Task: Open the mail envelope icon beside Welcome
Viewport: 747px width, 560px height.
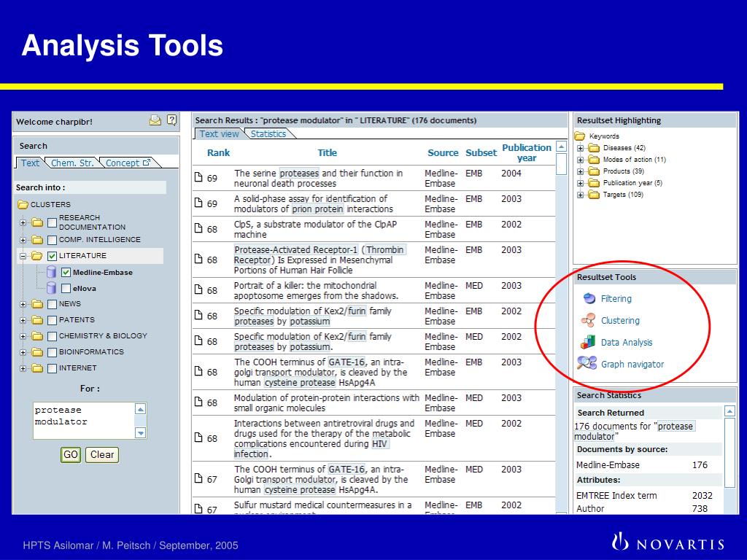Action: pyautogui.click(x=155, y=120)
